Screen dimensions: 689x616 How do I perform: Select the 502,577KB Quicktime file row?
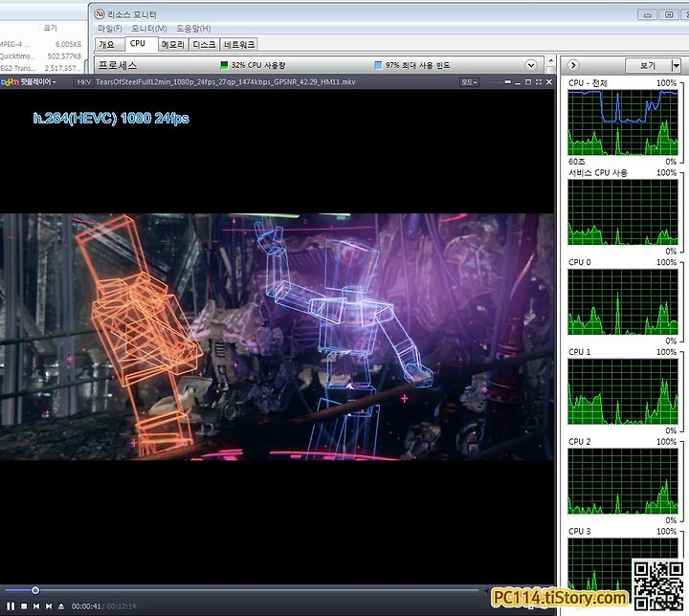tap(42, 56)
